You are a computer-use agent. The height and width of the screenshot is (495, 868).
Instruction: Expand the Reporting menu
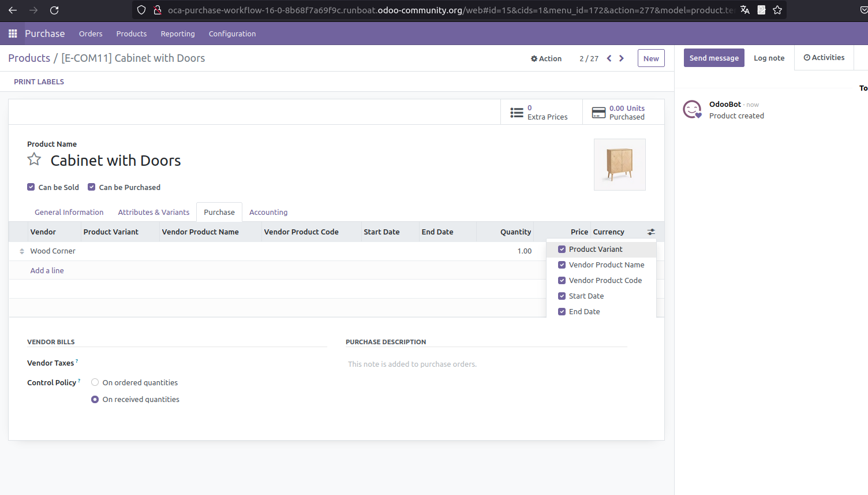pos(177,34)
